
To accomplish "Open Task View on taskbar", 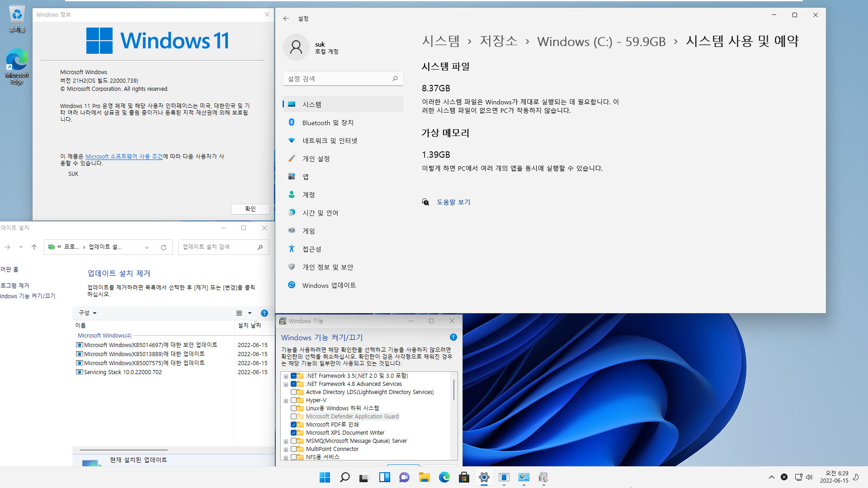I will click(x=364, y=477).
